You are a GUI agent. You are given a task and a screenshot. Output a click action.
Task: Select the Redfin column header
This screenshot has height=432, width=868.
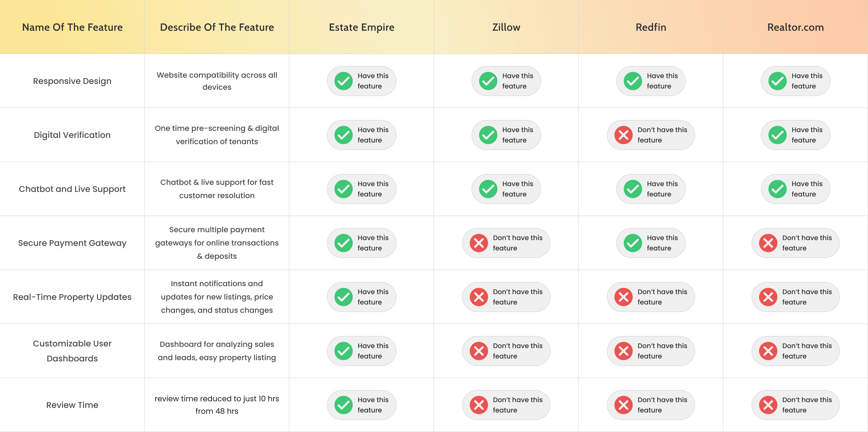(x=651, y=27)
